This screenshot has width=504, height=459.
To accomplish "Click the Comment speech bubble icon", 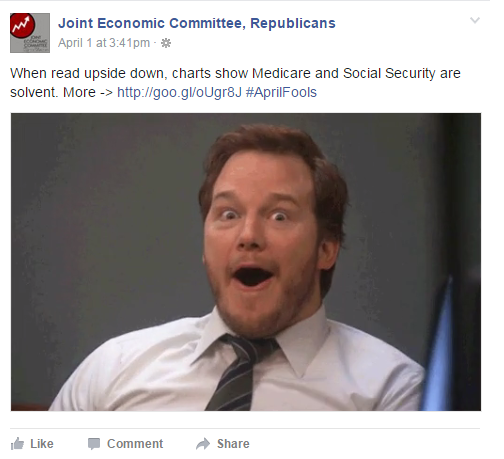I will click(94, 444).
